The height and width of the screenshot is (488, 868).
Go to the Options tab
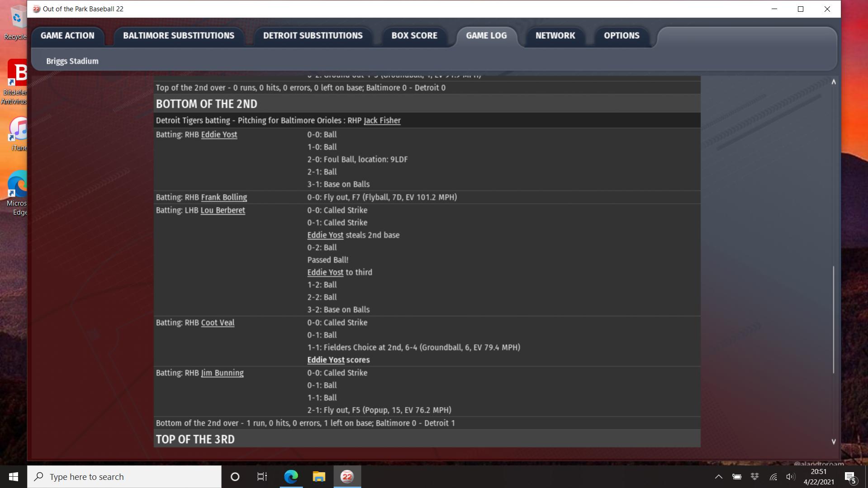coord(621,36)
